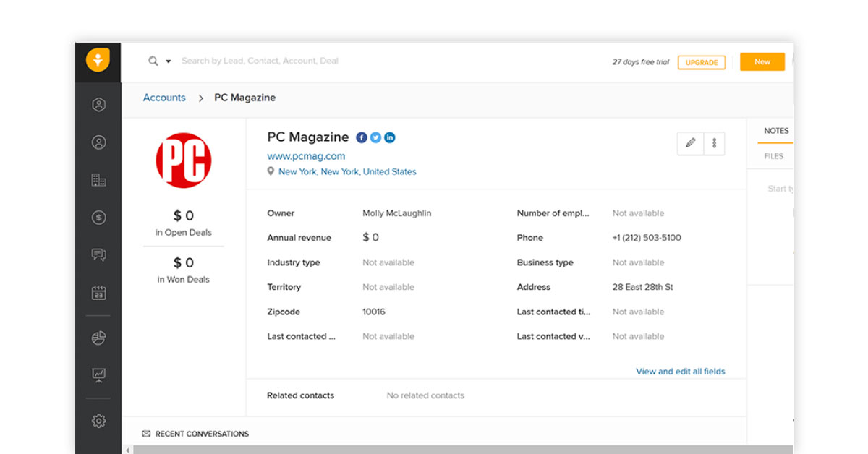Click Territory Not available value
Image resolution: width=868 pixels, height=454 pixels.
[x=388, y=287]
